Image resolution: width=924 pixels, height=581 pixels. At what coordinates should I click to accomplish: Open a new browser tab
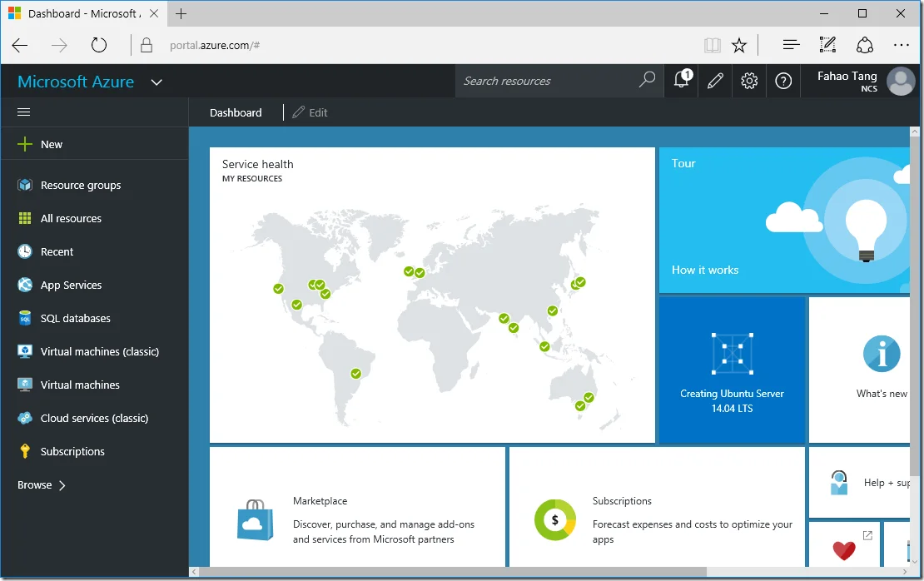pyautogui.click(x=181, y=13)
